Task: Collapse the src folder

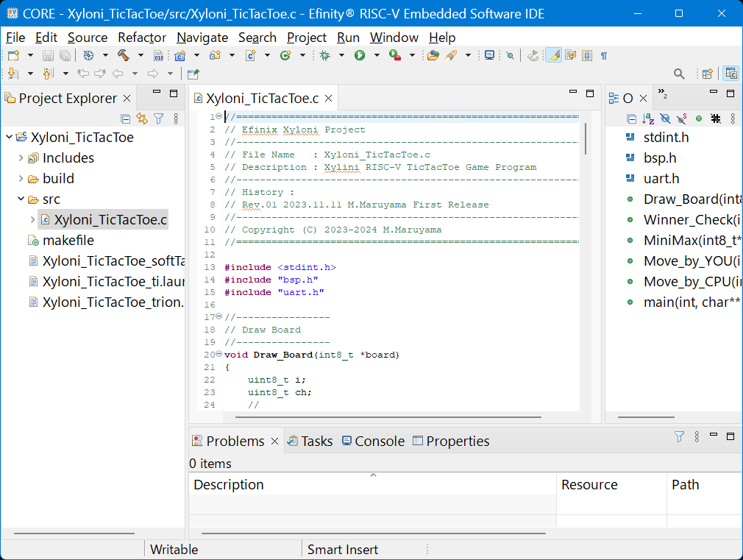Action: (21, 199)
